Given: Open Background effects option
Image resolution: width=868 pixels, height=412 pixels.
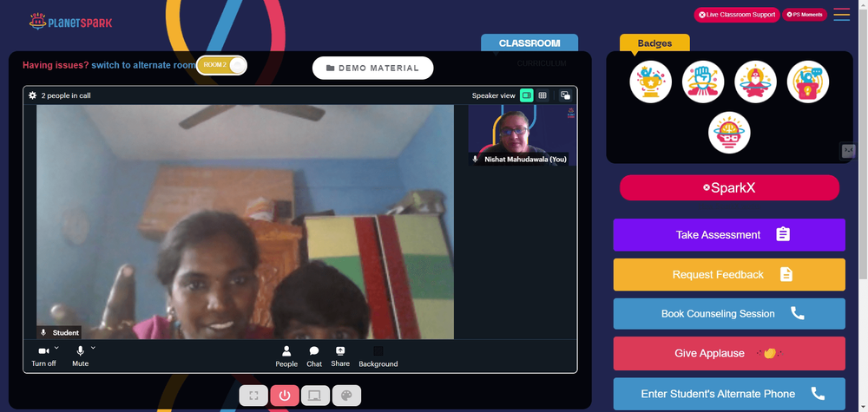Looking at the screenshot, I should tap(378, 356).
